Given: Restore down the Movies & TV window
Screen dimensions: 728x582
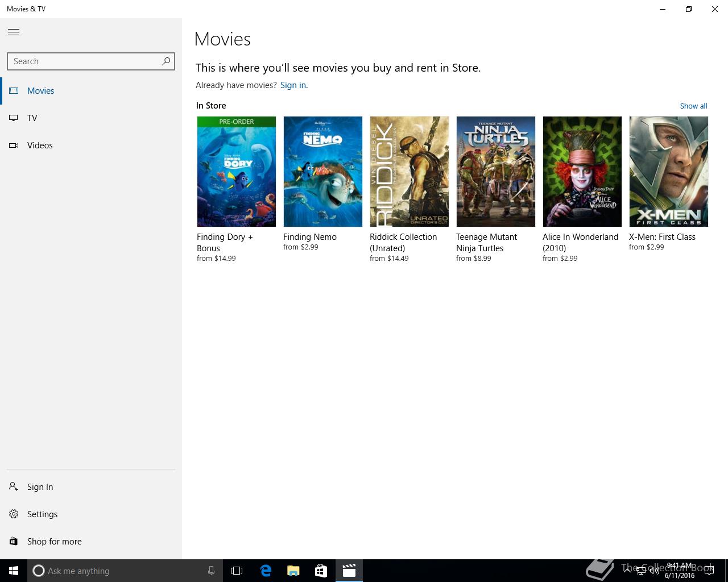Looking at the screenshot, I should click(x=689, y=9).
